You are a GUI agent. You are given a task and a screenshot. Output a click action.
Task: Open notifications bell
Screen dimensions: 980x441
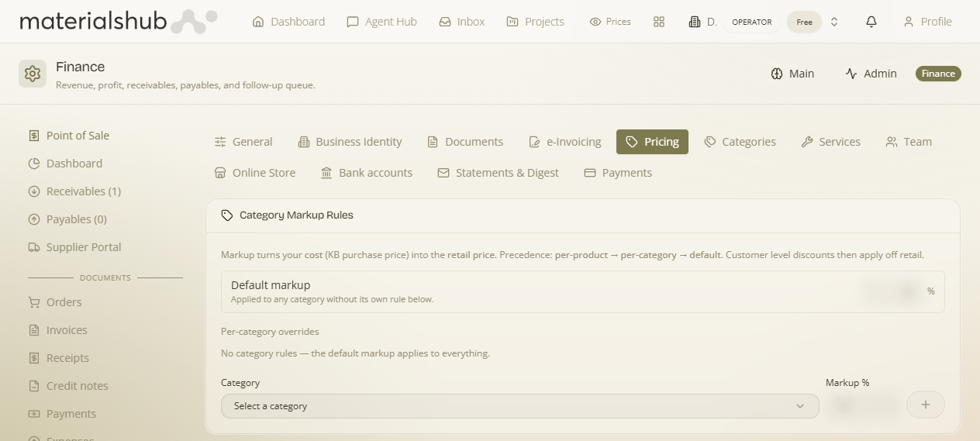click(x=871, y=22)
